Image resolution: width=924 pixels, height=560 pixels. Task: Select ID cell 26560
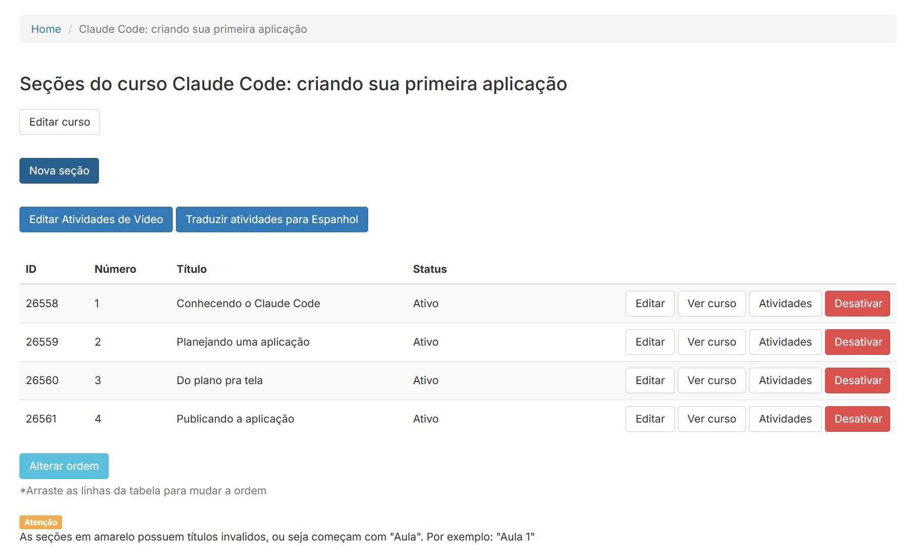(42, 381)
